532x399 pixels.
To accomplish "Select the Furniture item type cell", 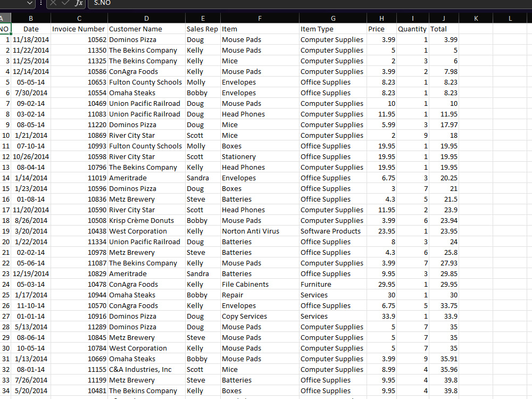I will coord(333,284).
